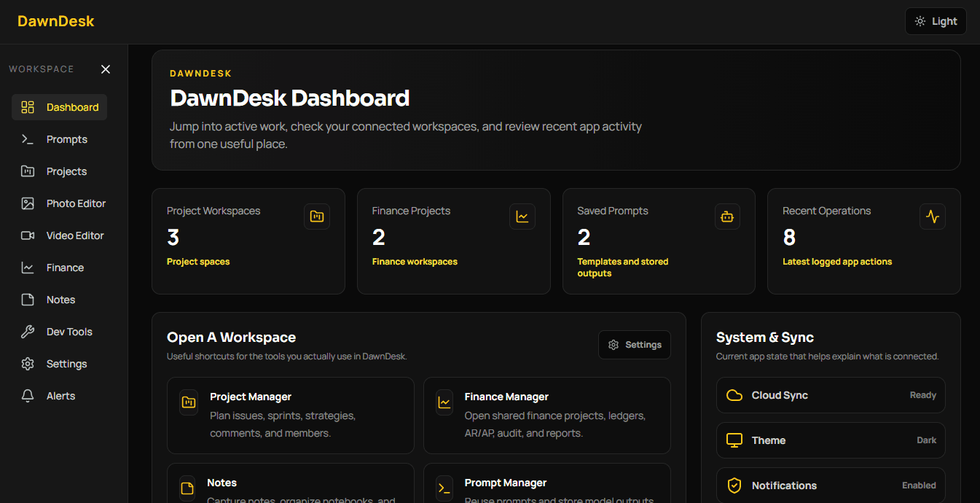Click the Recent Operations stat card
Image resolution: width=980 pixels, height=503 pixels.
864,241
